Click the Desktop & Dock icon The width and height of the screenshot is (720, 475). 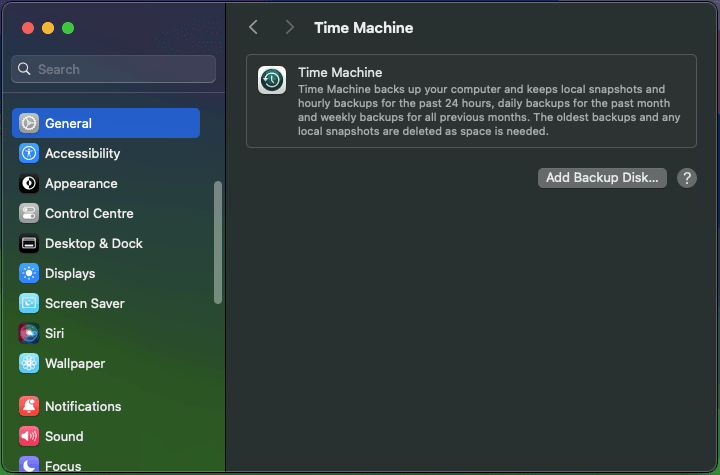click(29, 243)
